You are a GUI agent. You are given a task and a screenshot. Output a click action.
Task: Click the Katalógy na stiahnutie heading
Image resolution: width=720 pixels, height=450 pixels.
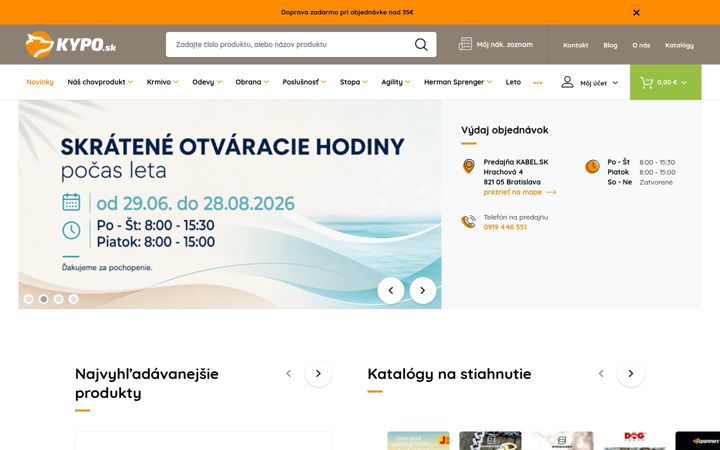(x=449, y=374)
